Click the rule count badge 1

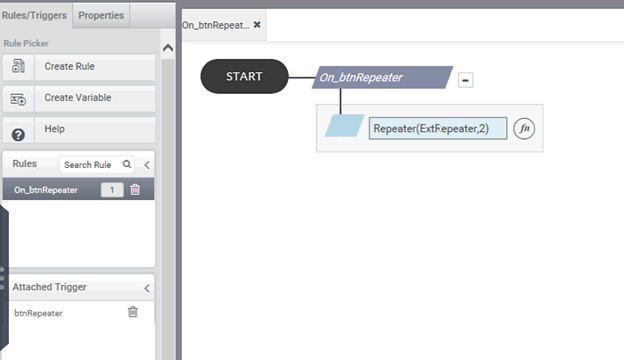(112, 190)
